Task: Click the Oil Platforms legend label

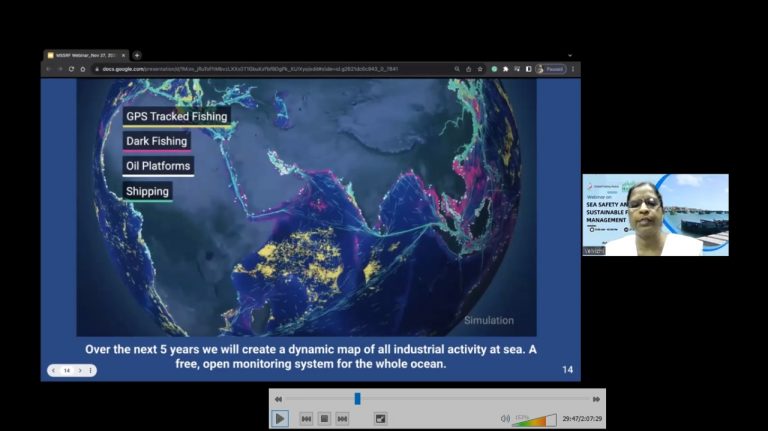Action: [158, 166]
